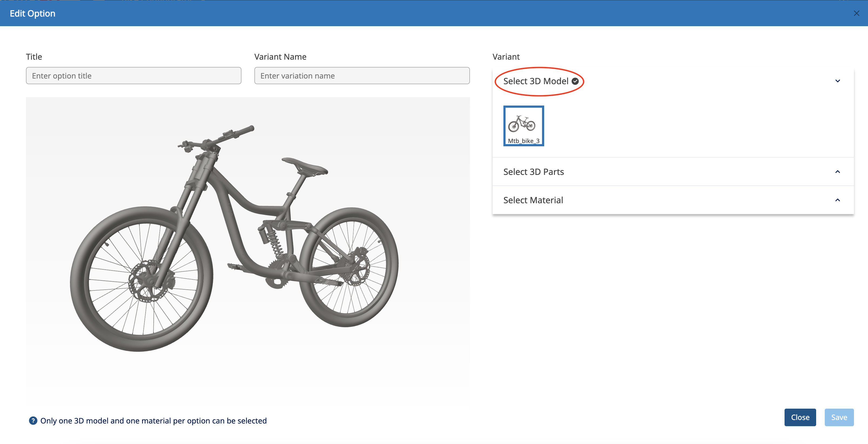Click the Select 3D Model section title
The width and height of the screenshot is (868, 444).
pyautogui.click(x=536, y=81)
